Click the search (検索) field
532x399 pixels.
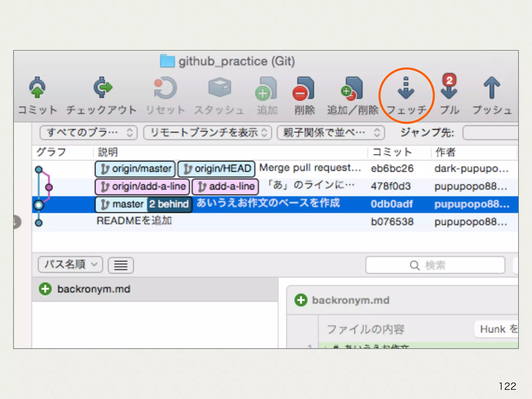click(x=435, y=265)
